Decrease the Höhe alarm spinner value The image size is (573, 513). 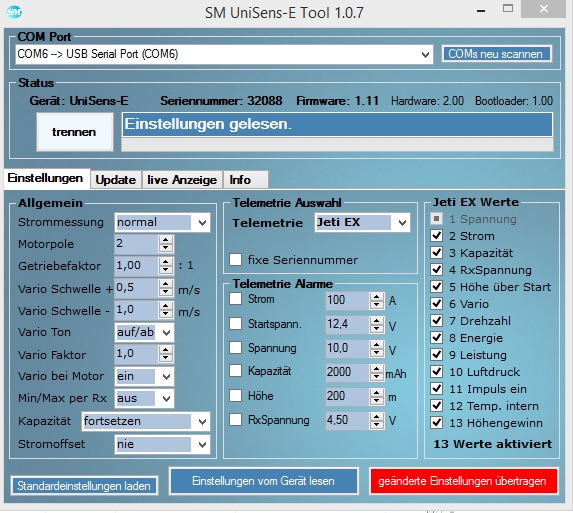coord(376,400)
